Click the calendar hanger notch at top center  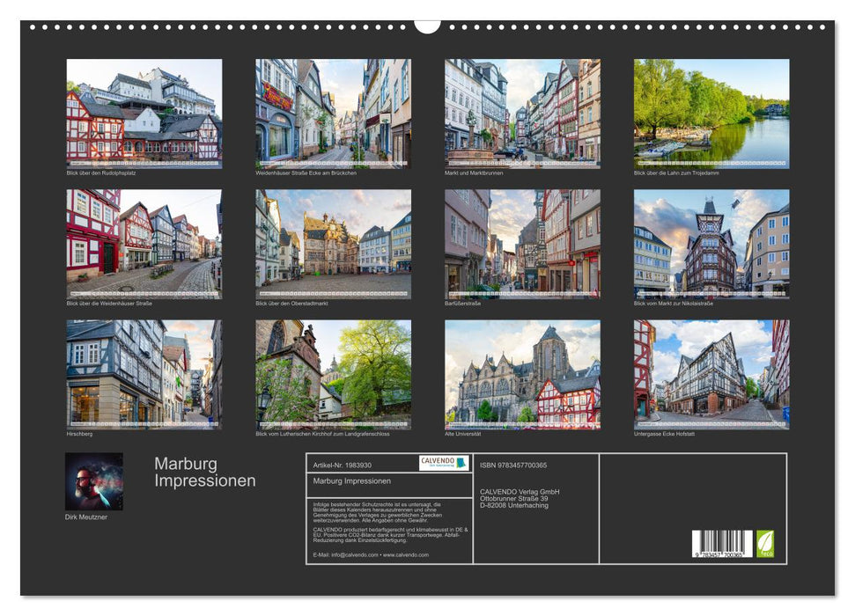pos(427,26)
